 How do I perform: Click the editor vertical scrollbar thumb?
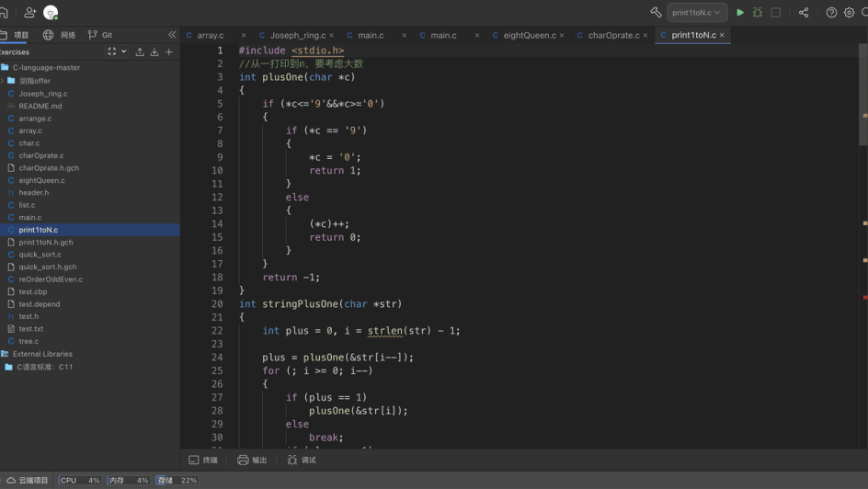pyautogui.click(x=863, y=95)
